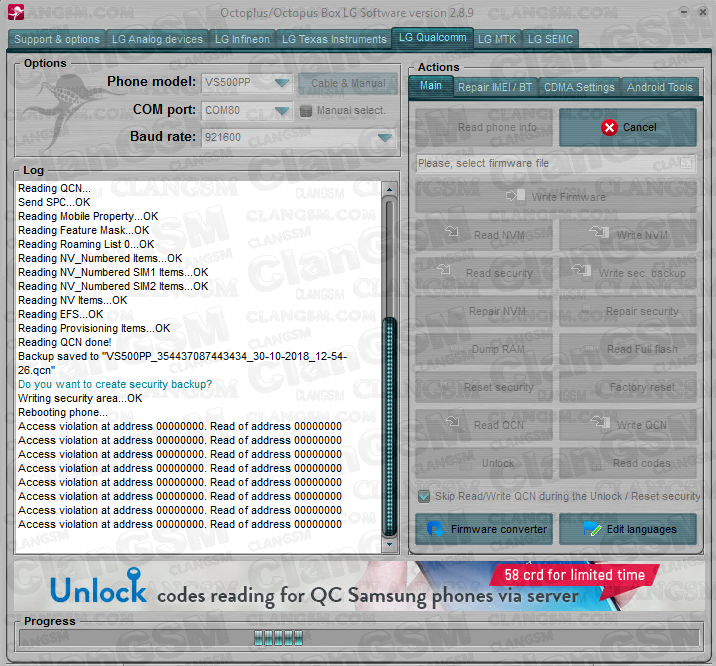
Task: Click the Read Full flash button
Action: (x=628, y=349)
